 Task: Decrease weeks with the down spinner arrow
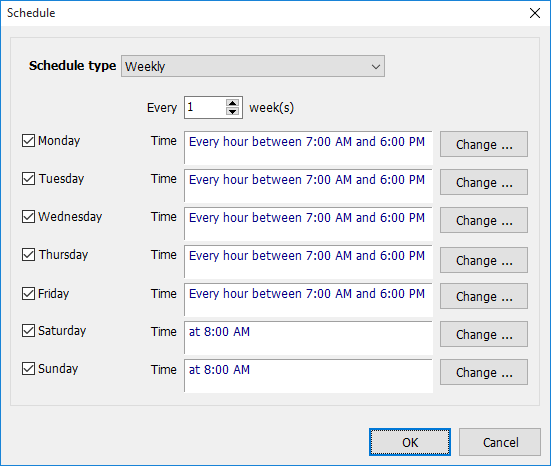click(232, 111)
